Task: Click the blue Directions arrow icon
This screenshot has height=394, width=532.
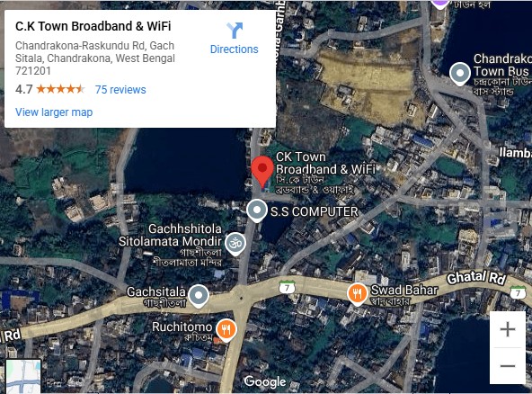Action: tap(235, 31)
